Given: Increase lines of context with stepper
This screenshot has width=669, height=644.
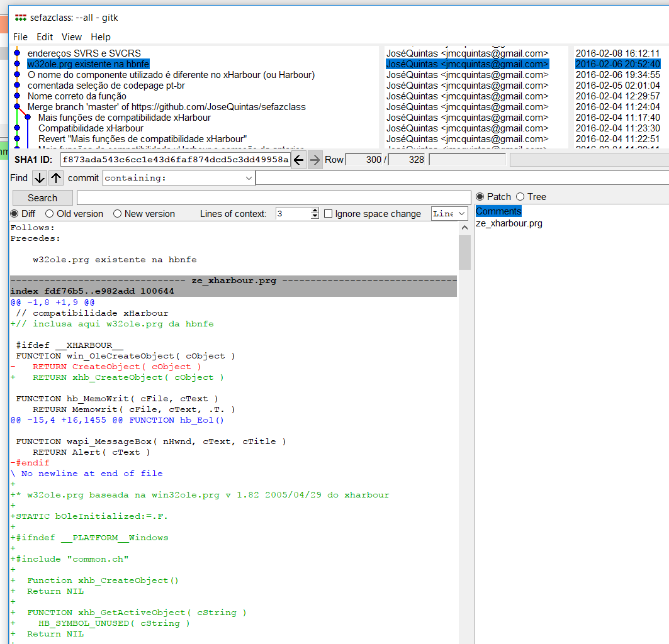Looking at the screenshot, I should point(315,211).
